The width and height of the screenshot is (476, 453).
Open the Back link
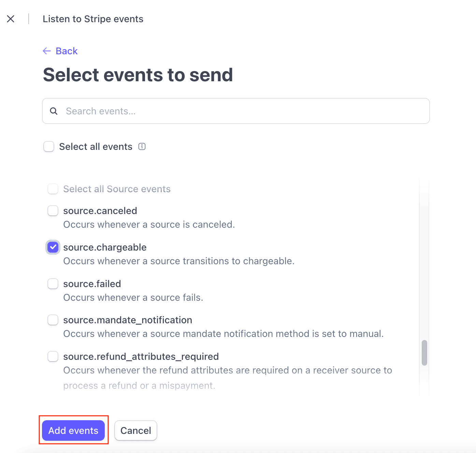click(x=66, y=51)
